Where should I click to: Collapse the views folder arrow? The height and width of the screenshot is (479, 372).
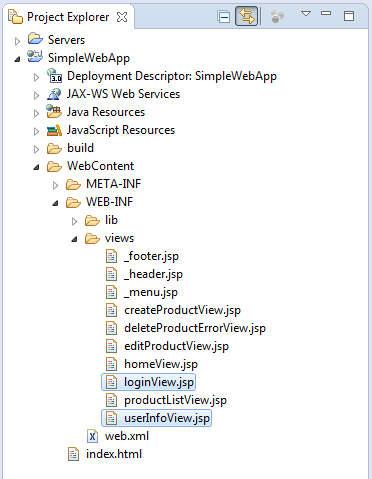pyautogui.click(x=74, y=239)
